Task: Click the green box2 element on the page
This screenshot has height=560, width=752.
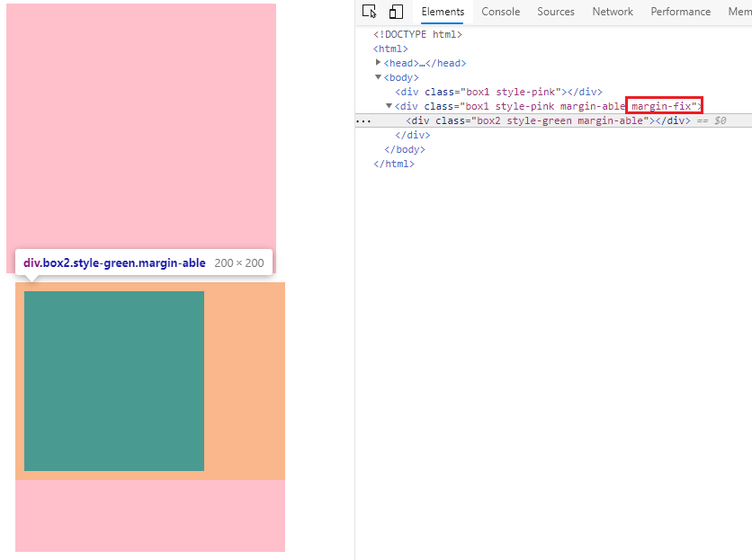Action: tap(114, 381)
